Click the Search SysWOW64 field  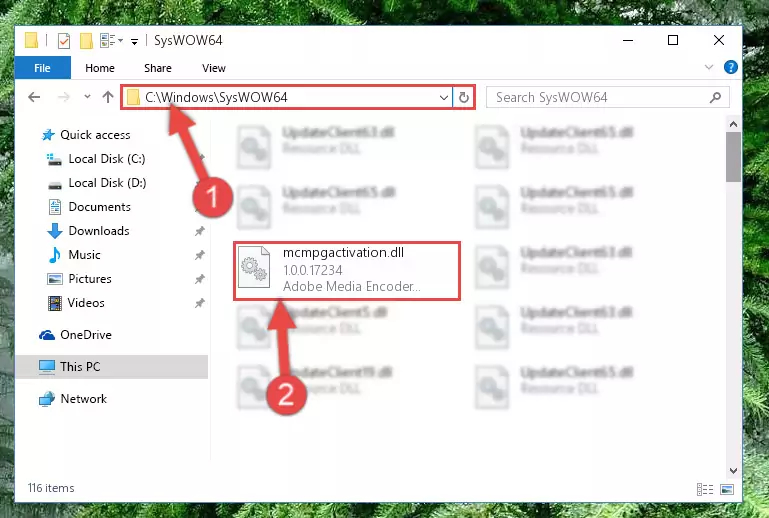tap(607, 97)
